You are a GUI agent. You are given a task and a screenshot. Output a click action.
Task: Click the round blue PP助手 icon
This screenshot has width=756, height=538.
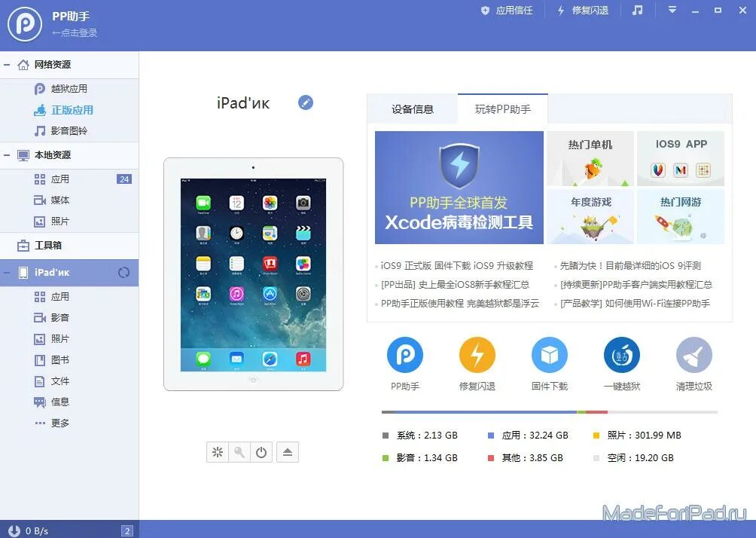coord(405,355)
